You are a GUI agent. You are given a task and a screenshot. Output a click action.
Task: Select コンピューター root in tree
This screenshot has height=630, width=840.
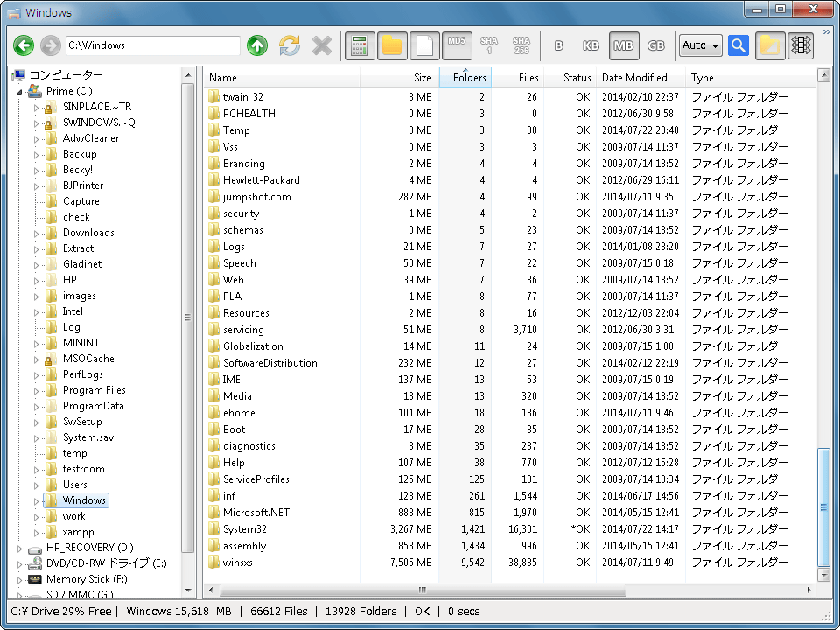(x=66, y=75)
